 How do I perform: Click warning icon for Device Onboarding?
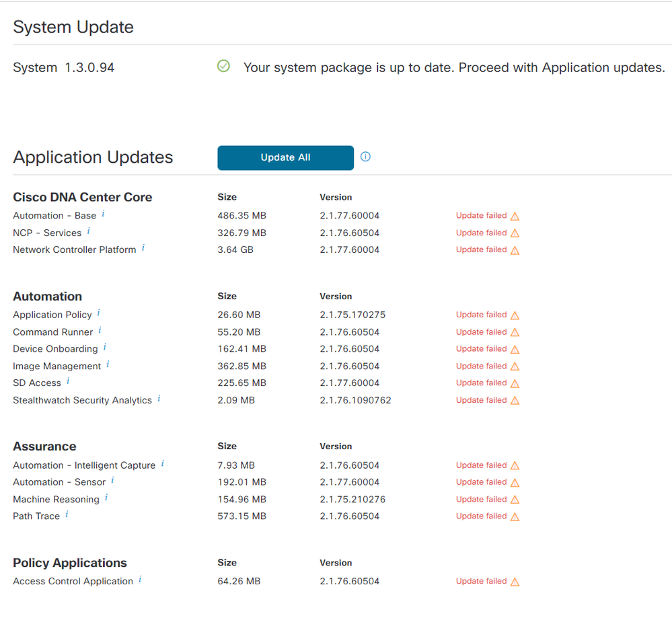click(515, 350)
